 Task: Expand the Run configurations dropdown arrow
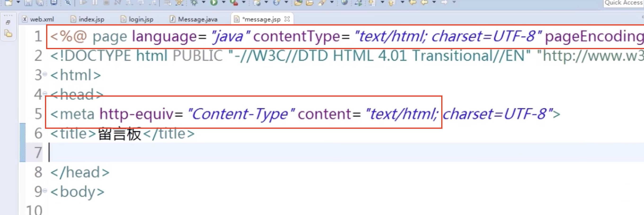(x=224, y=2)
